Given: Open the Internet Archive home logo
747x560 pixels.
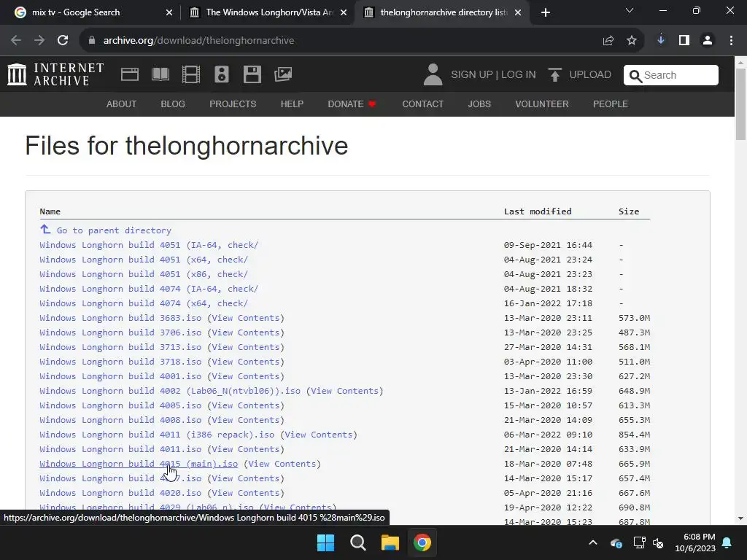Looking at the screenshot, I should pos(55,75).
